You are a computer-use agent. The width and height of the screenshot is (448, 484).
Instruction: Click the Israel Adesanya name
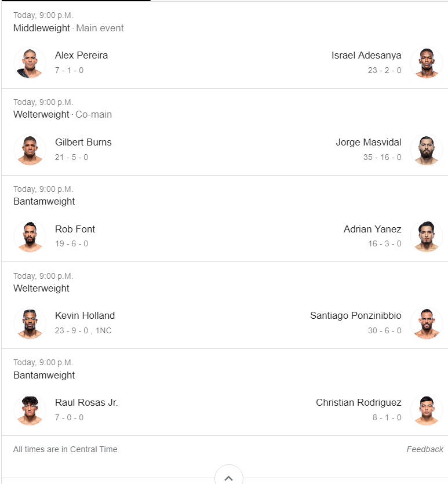366,56
